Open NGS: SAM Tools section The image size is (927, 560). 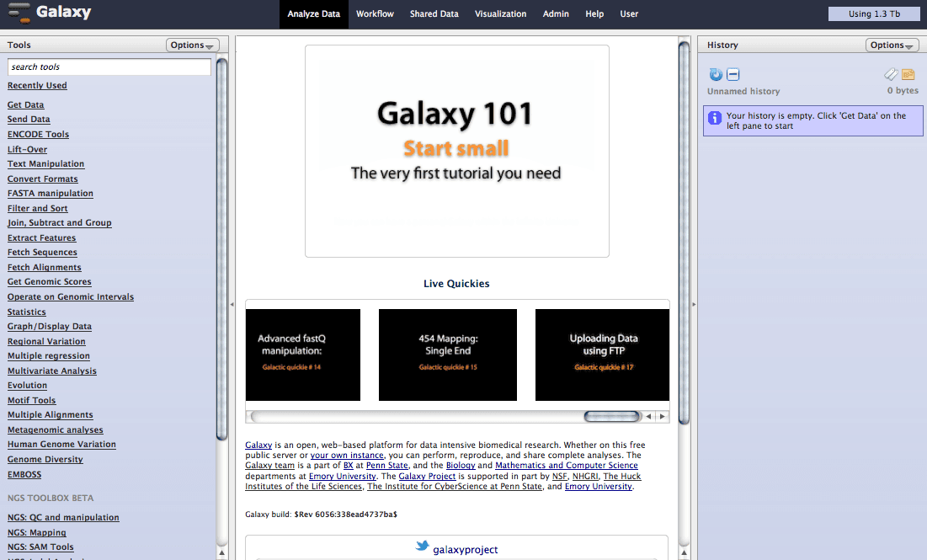[x=40, y=547]
